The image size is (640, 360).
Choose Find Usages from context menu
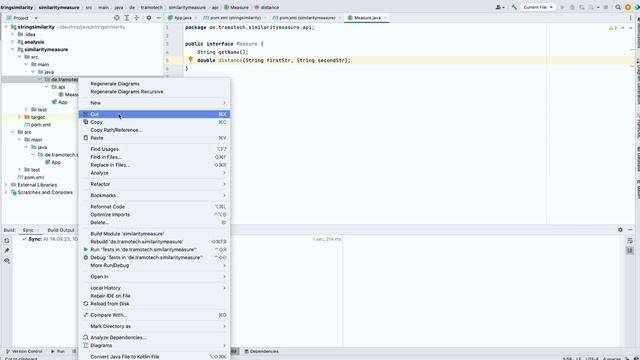[154, 149]
